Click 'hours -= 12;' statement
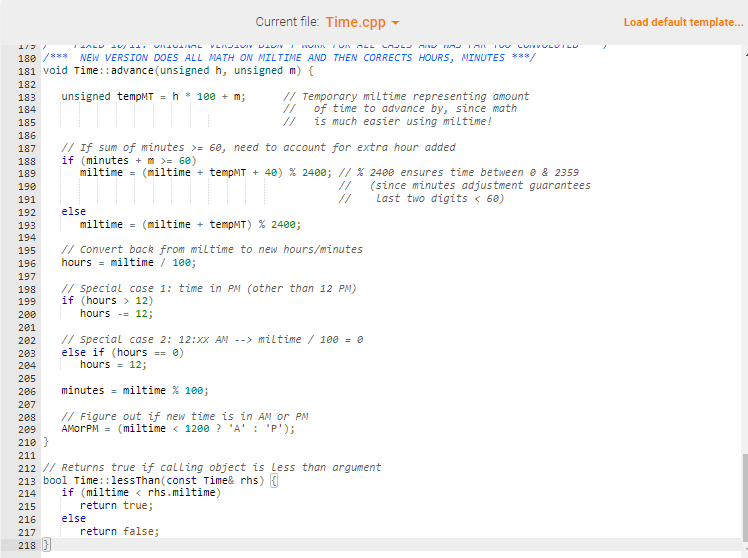Viewport: 748px width, 558px height. (x=116, y=314)
